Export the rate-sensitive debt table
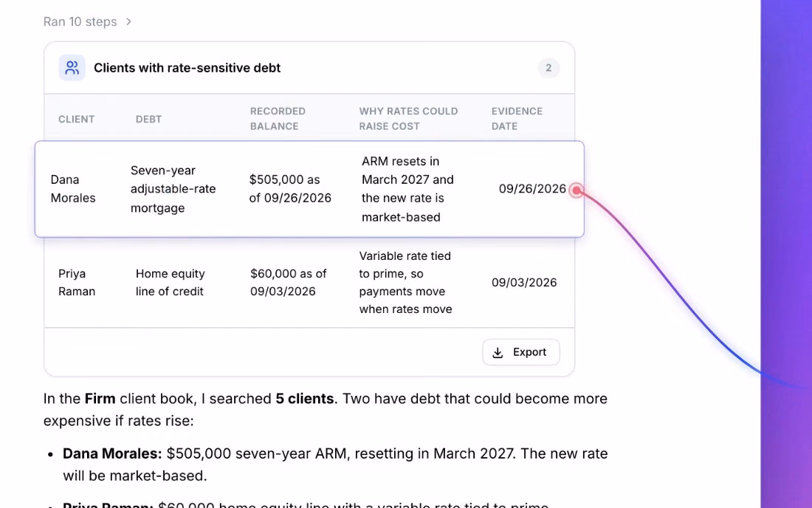Screen dimensions: 812x508 click(520, 352)
